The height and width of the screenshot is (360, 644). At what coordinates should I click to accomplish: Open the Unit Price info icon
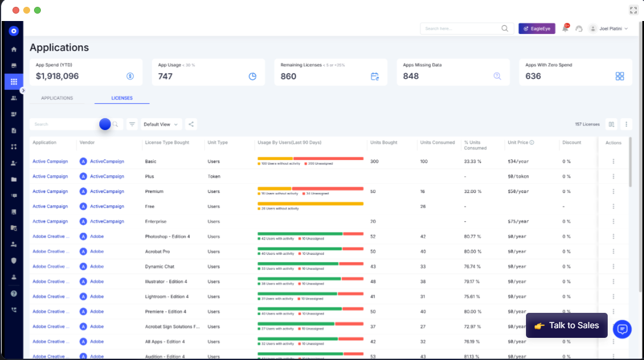532,143
